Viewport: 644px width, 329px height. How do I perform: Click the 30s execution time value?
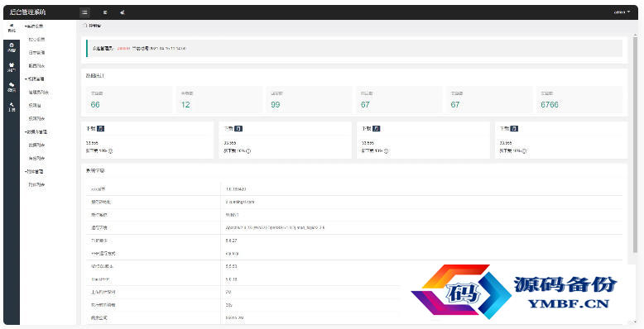[x=229, y=305]
